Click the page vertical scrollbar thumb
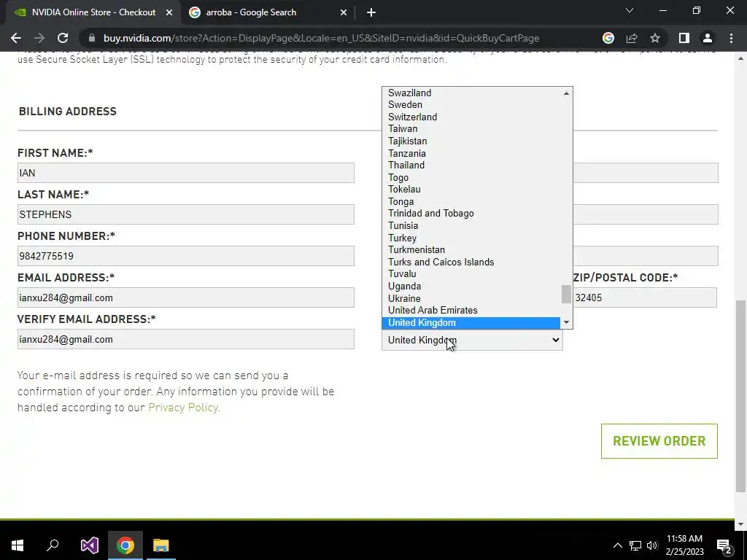Viewport: 747px width, 560px height. (x=740, y=396)
